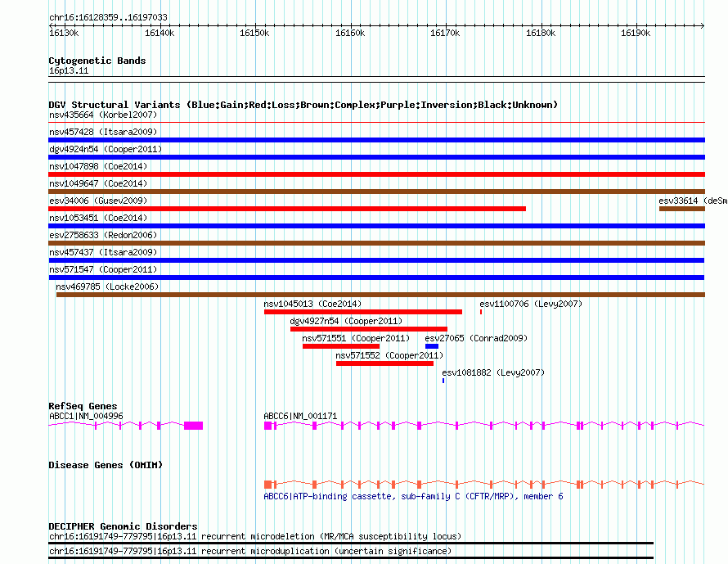
Task: Click the ABCC6 ATP-binding cassette OMIM link
Action: click(413, 496)
